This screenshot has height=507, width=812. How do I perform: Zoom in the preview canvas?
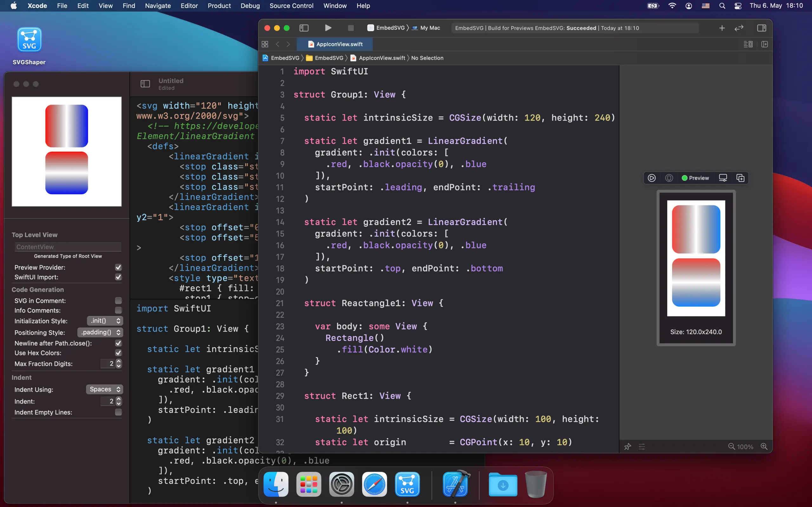coord(764,447)
